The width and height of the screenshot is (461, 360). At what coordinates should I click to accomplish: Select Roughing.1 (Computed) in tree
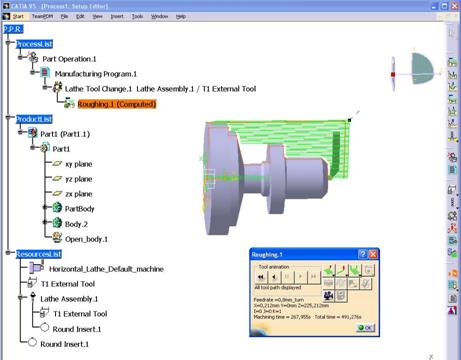coord(117,104)
